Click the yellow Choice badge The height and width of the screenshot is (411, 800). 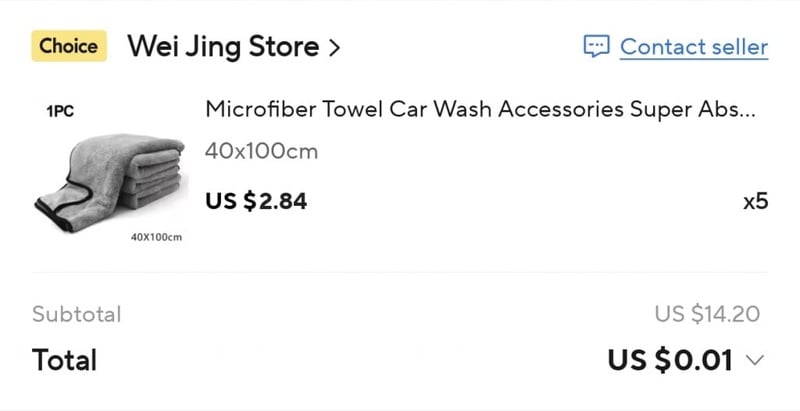pyautogui.click(x=69, y=46)
